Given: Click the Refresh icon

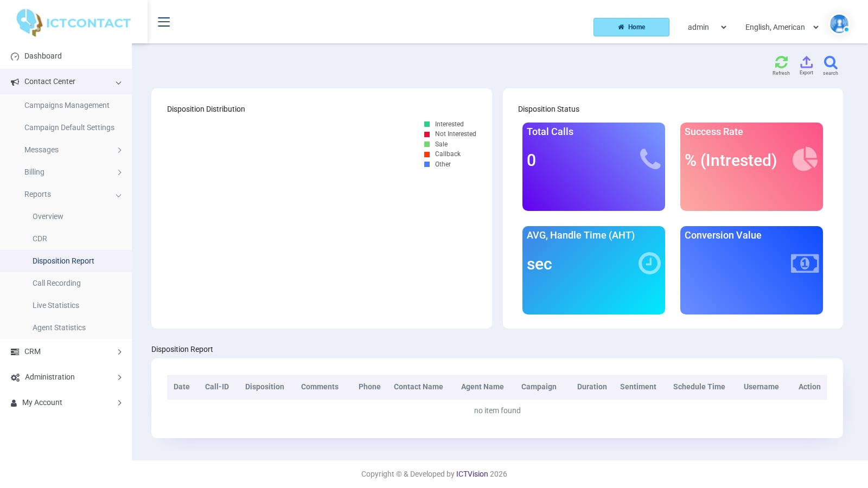Looking at the screenshot, I should [x=781, y=62].
